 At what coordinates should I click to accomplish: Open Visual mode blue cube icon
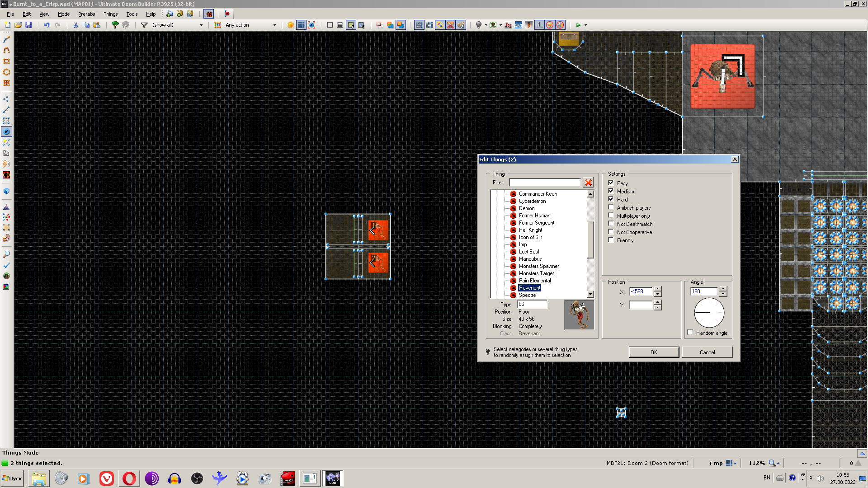coord(6,191)
